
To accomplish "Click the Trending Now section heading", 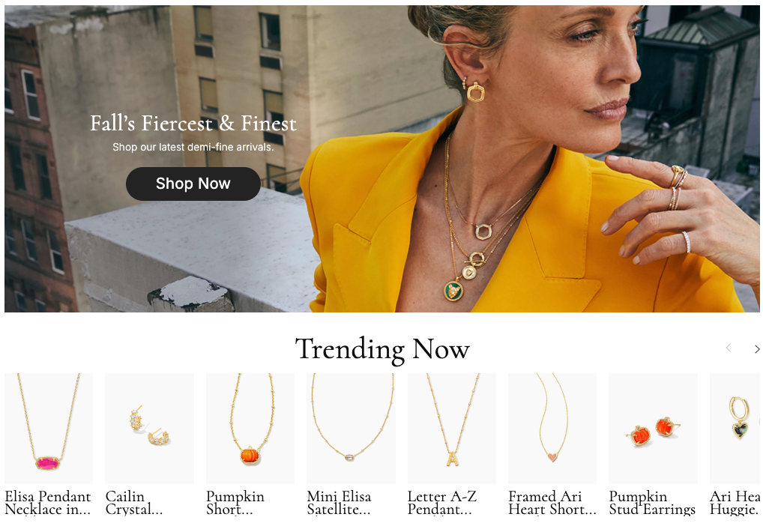I will [x=382, y=349].
